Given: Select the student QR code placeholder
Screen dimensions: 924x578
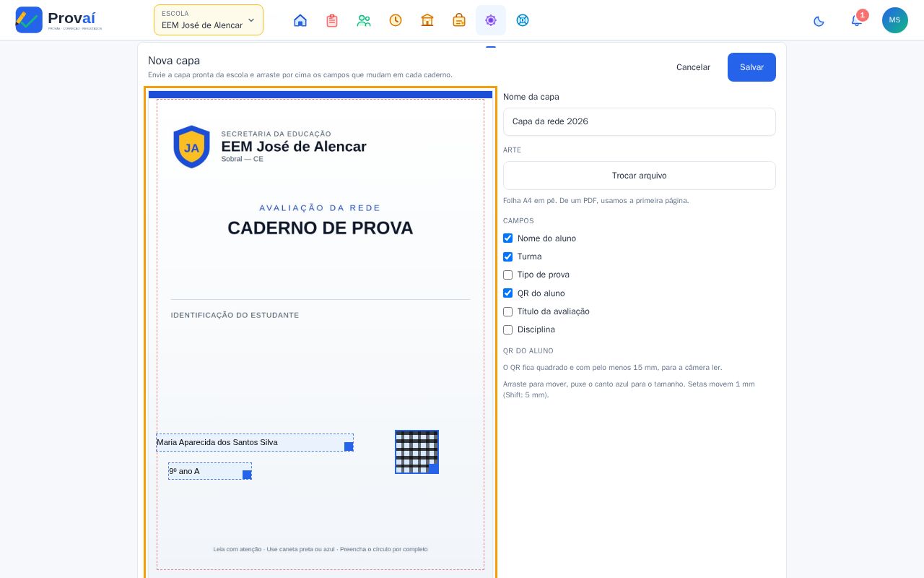Looking at the screenshot, I should [x=417, y=452].
